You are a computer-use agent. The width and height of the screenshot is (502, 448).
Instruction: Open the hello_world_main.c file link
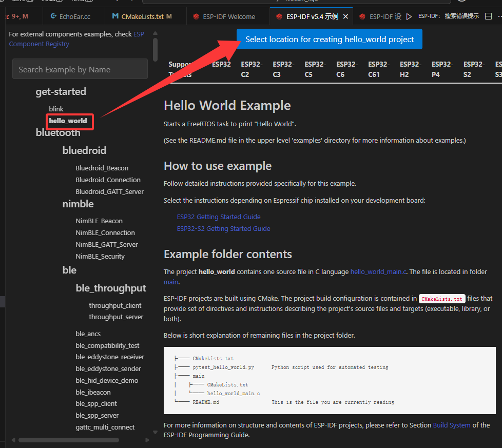point(378,271)
